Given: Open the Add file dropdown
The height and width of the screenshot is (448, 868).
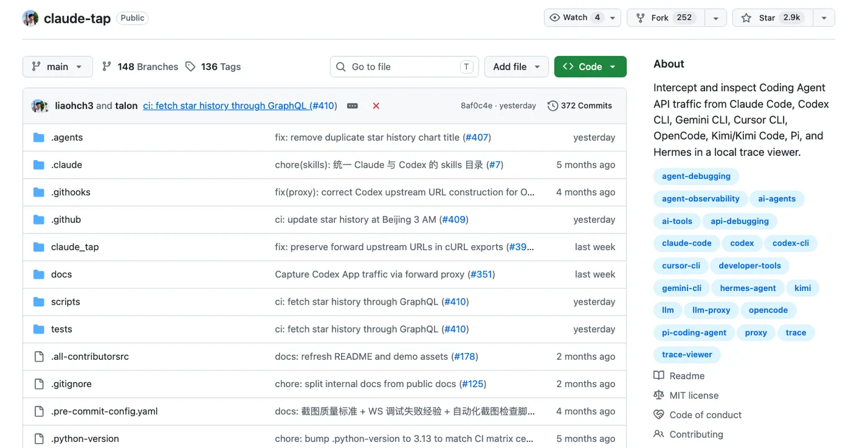Looking at the screenshot, I should click(516, 66).
